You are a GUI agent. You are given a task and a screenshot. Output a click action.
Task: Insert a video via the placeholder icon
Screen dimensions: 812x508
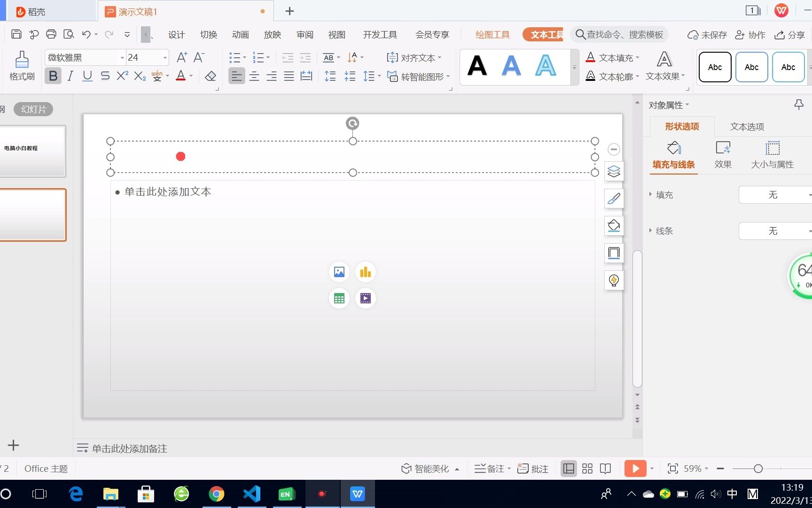[366, 298]
